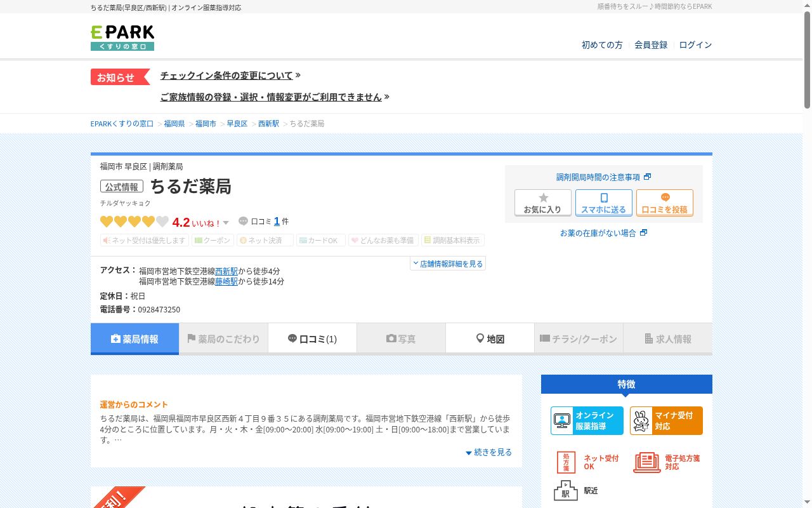Click the 早良区 breadcrumb link
Viewport: 812px width, 508px height.
tap(237, 124)
